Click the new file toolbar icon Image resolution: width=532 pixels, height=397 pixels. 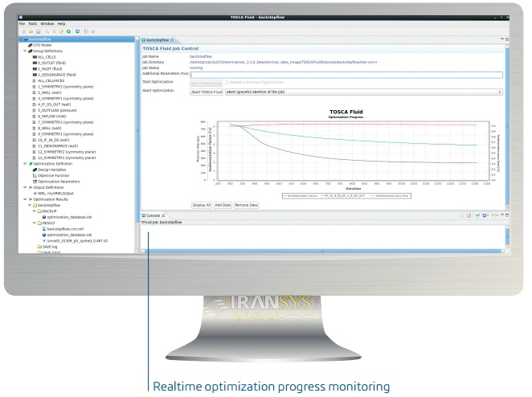point(24,31)
